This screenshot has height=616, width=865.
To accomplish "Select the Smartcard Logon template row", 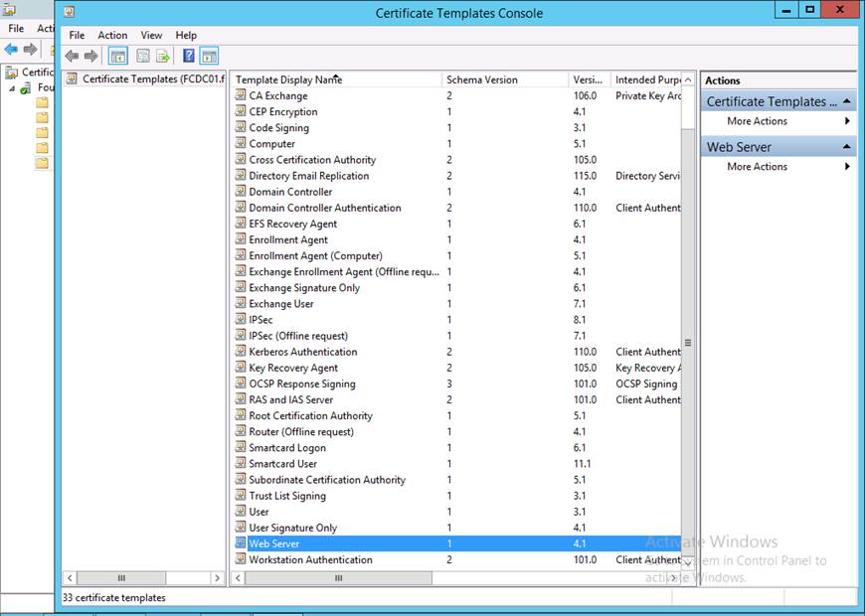I will point(286,448).
